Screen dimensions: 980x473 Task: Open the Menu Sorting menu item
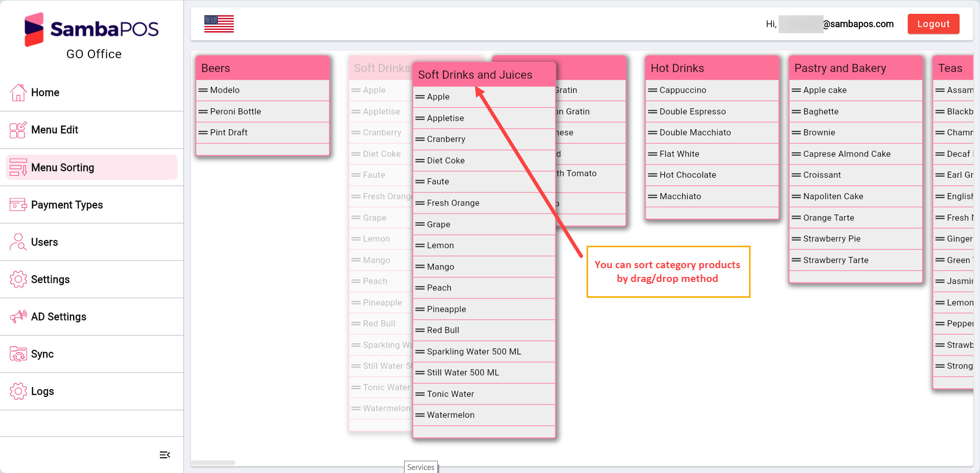tap(62, 168)
